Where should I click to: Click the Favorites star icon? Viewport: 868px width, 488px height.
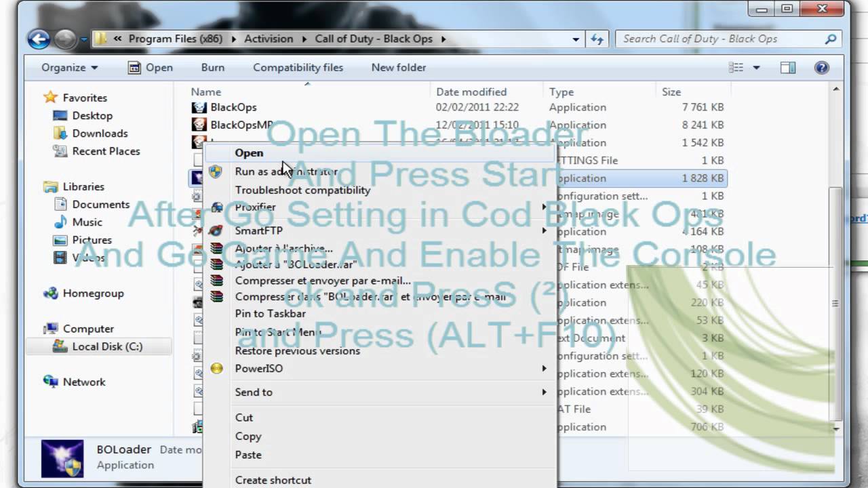(50, 98)
